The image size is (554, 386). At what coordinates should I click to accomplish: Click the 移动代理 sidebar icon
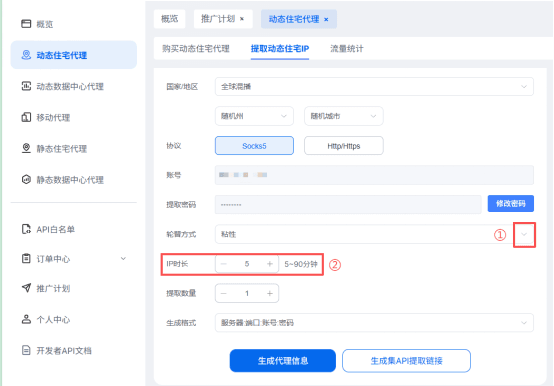pos(26,117)
